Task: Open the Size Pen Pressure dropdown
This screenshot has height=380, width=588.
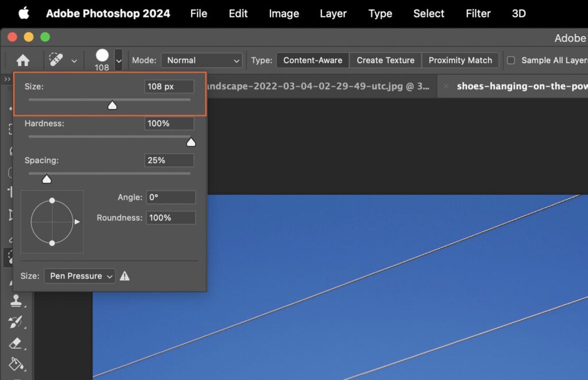Action: click(79, 276)
